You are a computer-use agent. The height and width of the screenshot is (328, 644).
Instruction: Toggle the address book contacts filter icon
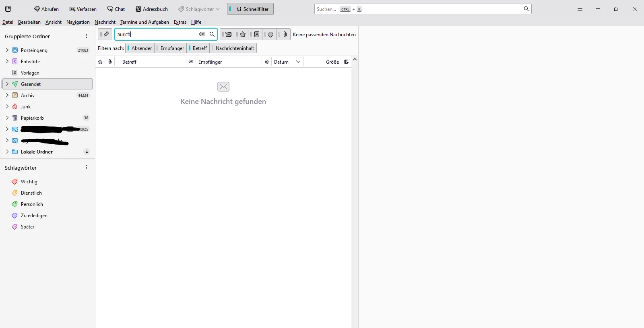[x=256, y=34]
